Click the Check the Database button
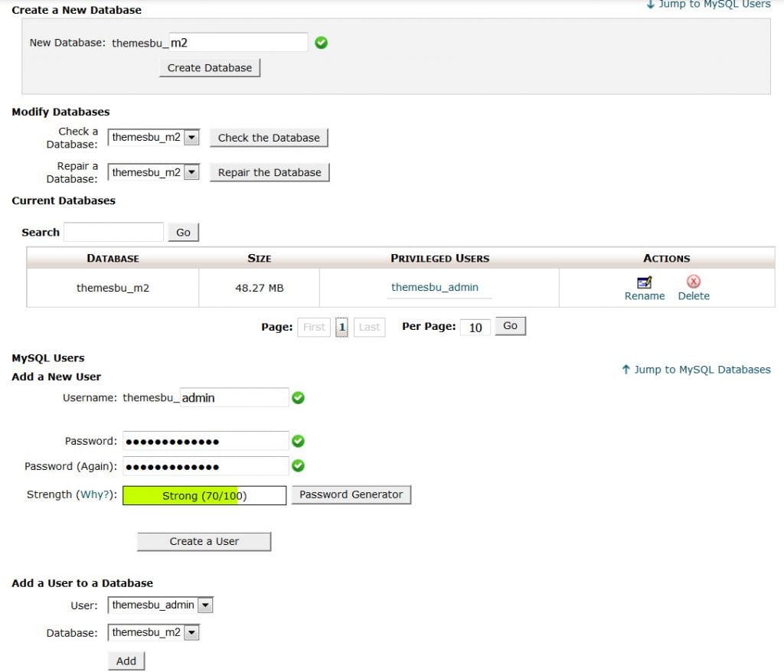The width and height of the screenshot is (784, 672). point(269,138)
